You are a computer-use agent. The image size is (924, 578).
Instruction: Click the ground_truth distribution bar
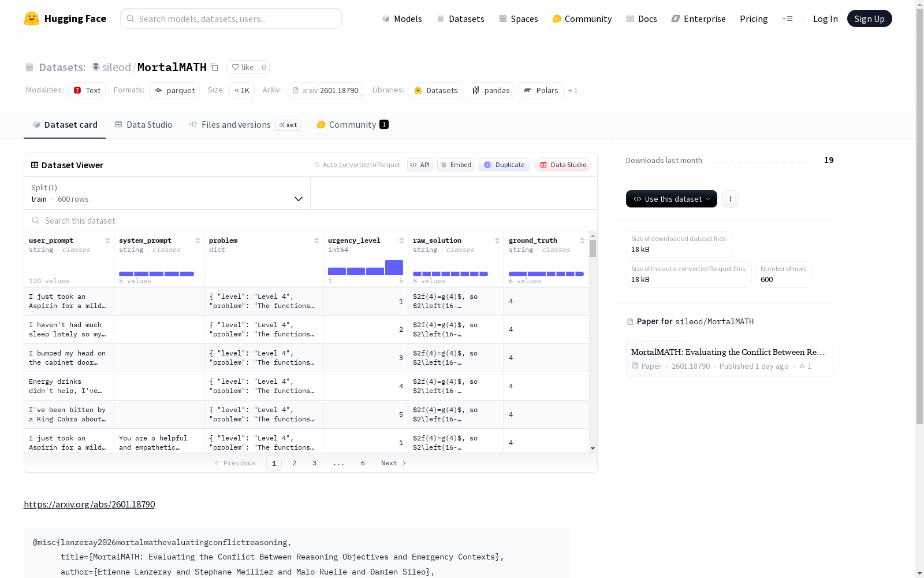(546, 274)
